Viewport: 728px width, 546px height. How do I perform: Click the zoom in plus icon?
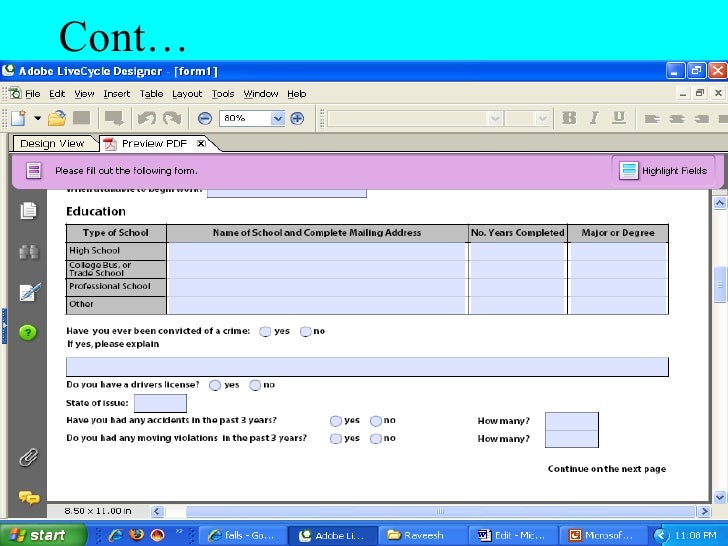297,118
